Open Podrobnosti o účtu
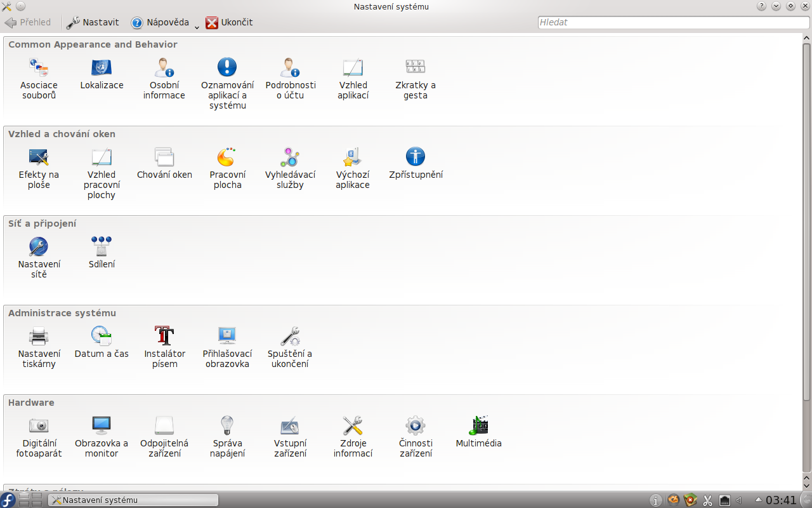This screenshot has width=812, height=508. coord(290,79)
